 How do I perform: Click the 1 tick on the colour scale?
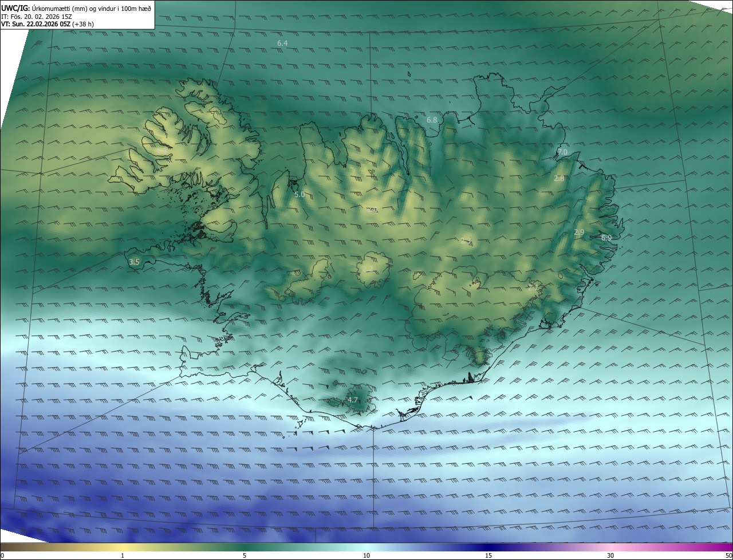(123, 555)
